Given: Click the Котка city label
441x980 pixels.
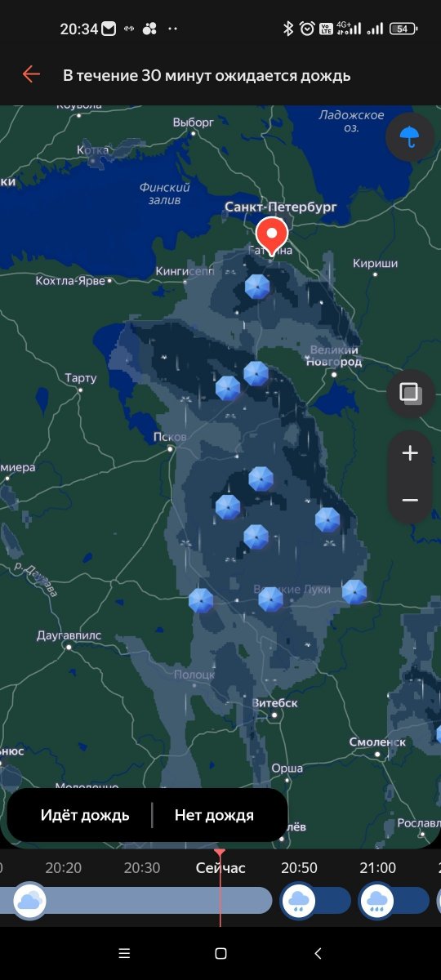Looking at the screenshot, I should pos(92,149).
